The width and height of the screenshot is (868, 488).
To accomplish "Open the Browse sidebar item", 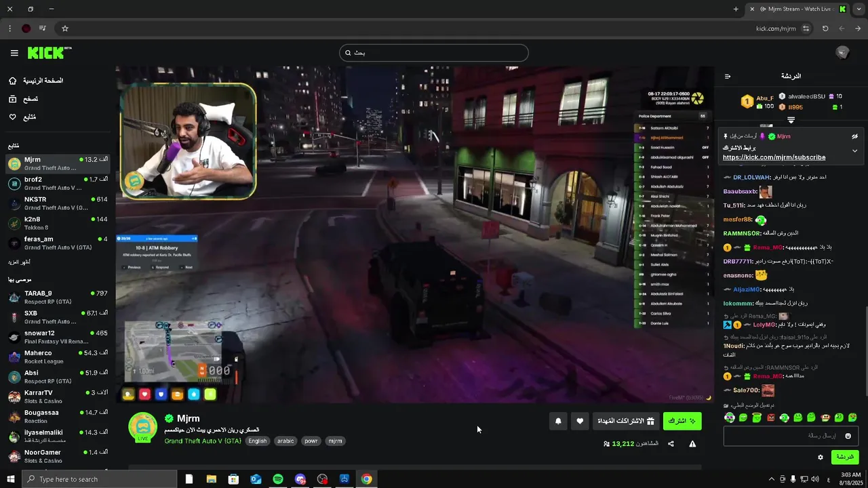I will 23,99.
